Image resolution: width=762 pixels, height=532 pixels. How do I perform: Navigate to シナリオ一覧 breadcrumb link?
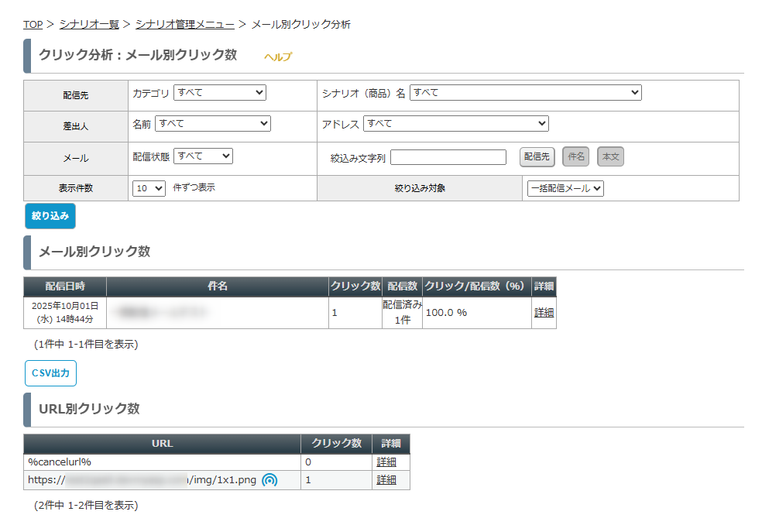(x=89, y=25)
